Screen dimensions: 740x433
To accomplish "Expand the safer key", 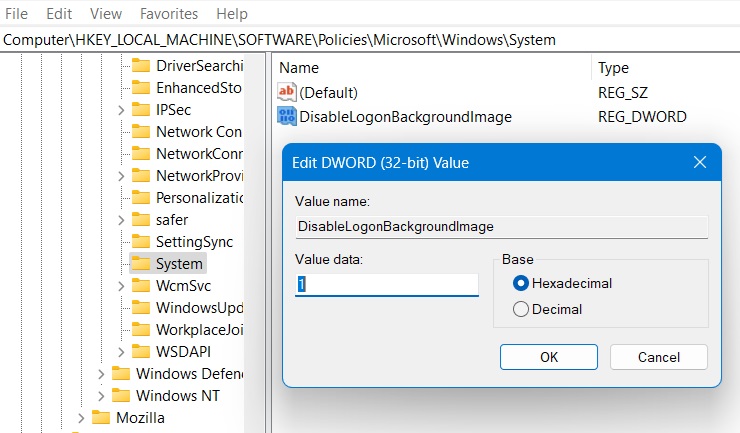I will (x=121, y=220).
